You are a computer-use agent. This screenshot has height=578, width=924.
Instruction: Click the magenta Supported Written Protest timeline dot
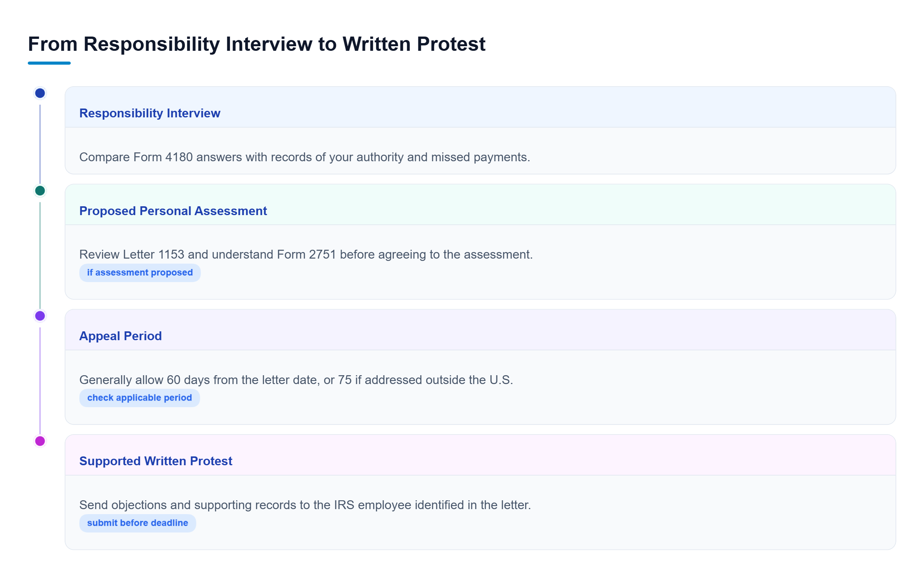point(40,441)
